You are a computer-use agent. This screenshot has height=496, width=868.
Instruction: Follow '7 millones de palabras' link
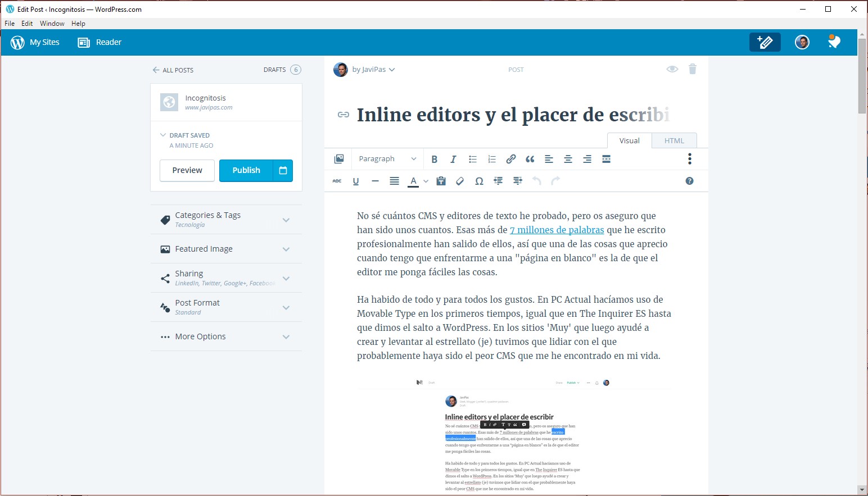pyautogui.click(x=557, y=230)
